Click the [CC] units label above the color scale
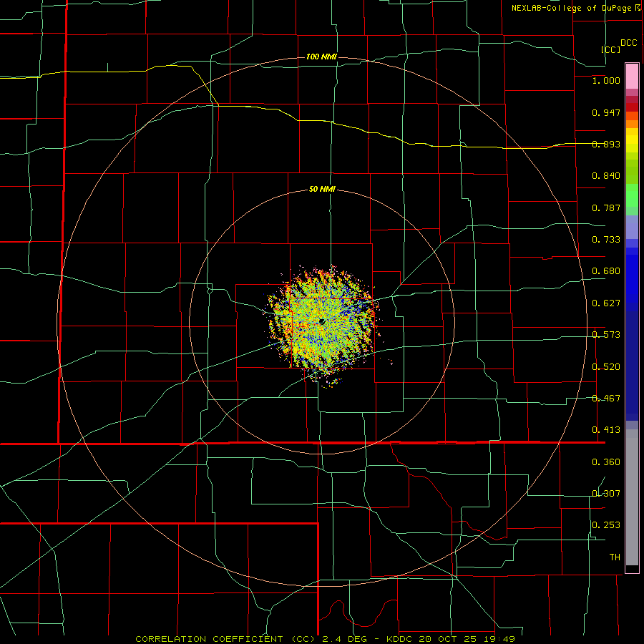This screenshot has width=644, height=644. click(x=611, y=49)
